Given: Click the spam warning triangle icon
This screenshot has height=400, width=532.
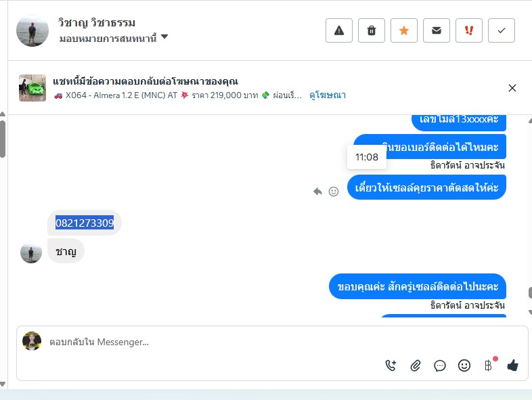Looking at the screenshot, I should pyautogui.click(x=339, y=30).
